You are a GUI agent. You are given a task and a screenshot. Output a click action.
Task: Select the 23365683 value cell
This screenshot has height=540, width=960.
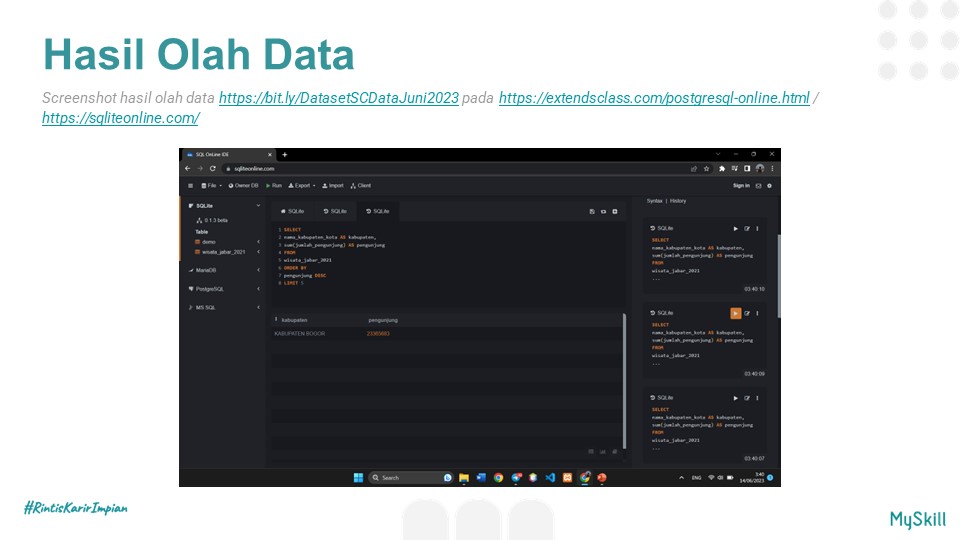[x=378, y=334]
